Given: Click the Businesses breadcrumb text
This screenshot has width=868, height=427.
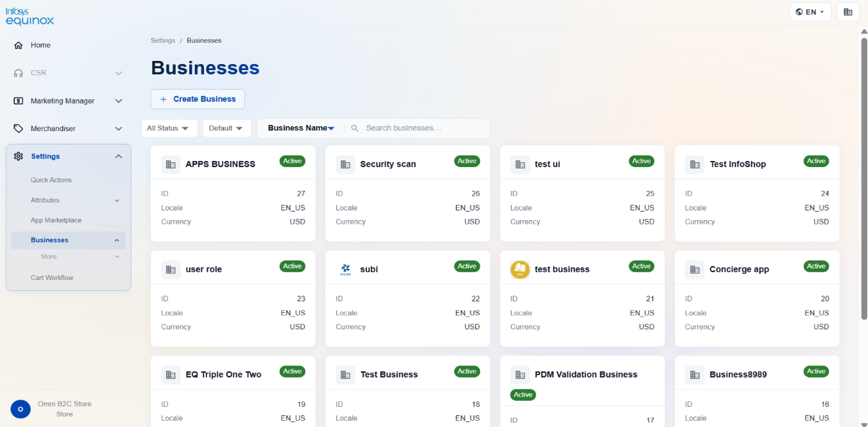Looking at the screenshot, I should point(204,41).
